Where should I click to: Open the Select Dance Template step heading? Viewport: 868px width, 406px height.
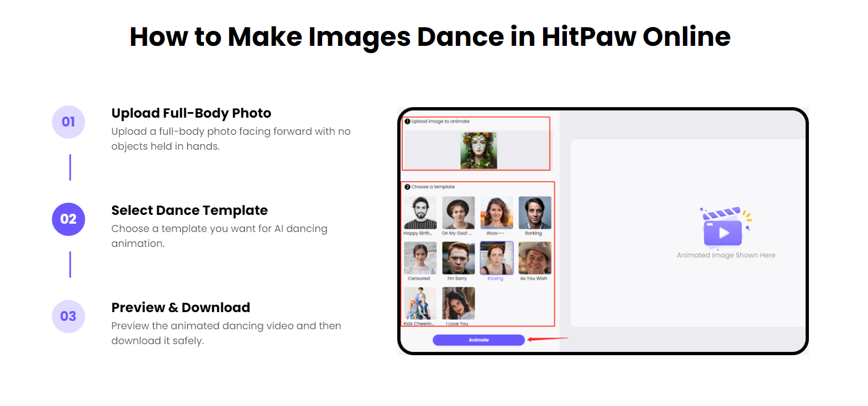point(190,210)
